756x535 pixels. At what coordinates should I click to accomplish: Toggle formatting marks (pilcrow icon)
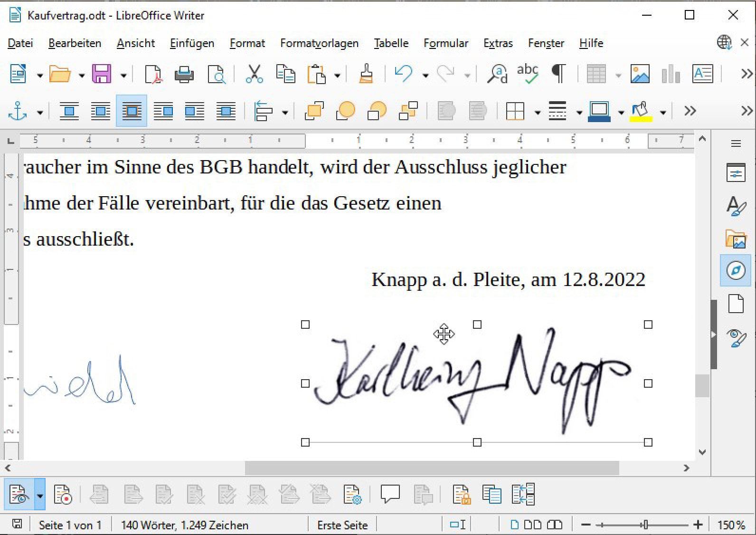[558, 74]
